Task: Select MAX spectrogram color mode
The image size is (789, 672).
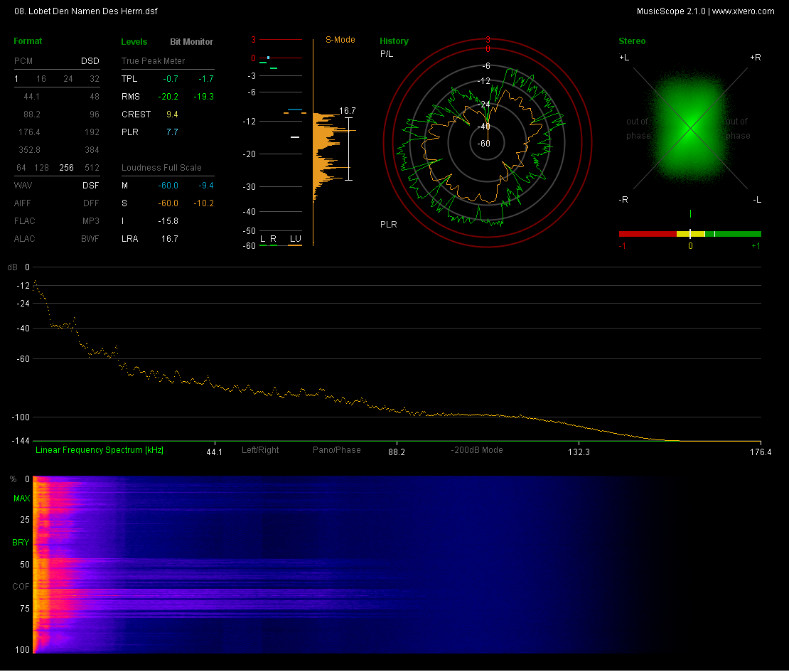Action: pos(21,499)
